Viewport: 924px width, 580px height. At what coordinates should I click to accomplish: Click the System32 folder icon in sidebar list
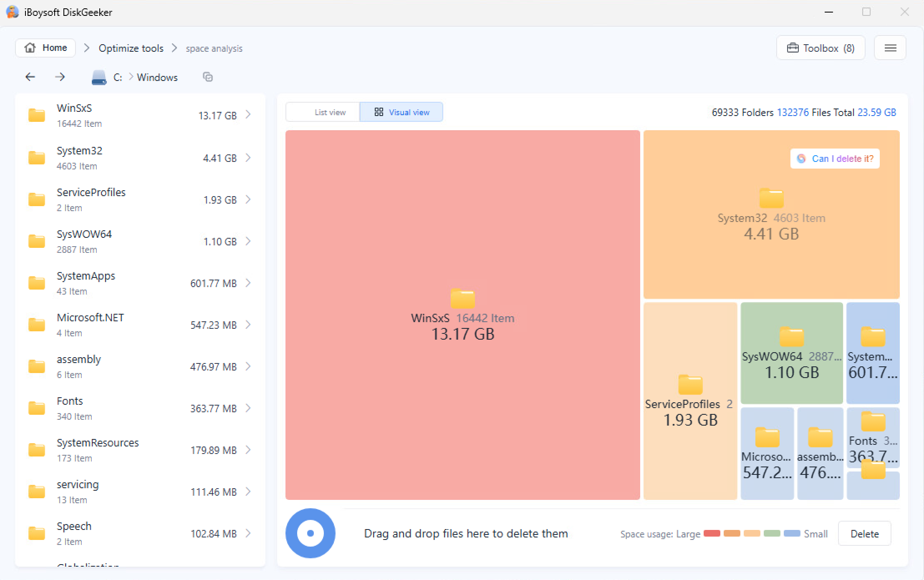click(x=37, y=158)
